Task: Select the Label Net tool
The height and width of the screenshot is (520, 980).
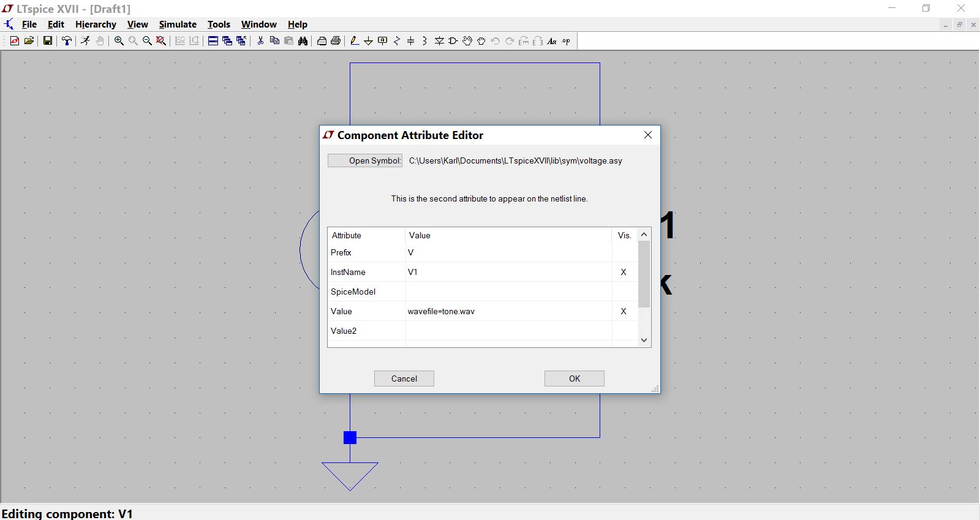Action: coord(383,41)
